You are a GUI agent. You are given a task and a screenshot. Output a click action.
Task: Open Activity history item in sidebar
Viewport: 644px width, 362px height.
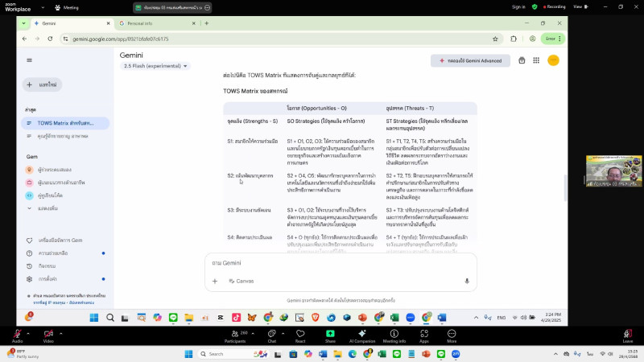click(47, 266)
